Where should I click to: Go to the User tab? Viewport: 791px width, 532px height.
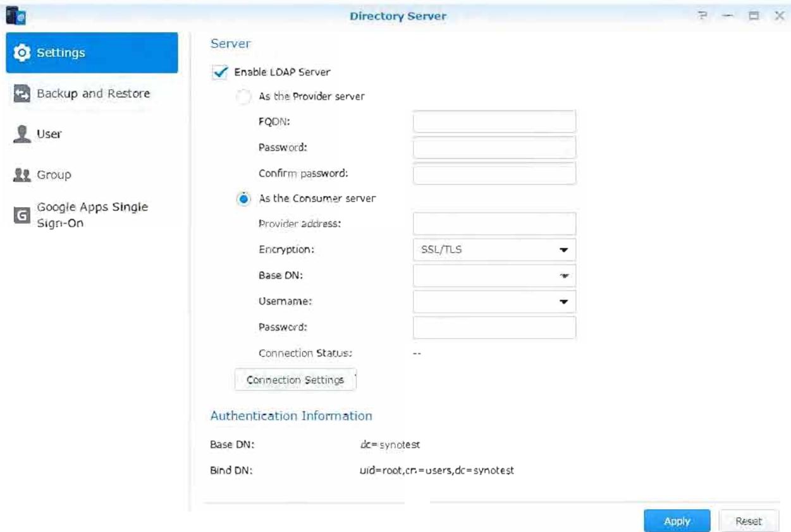click(92, 134)
